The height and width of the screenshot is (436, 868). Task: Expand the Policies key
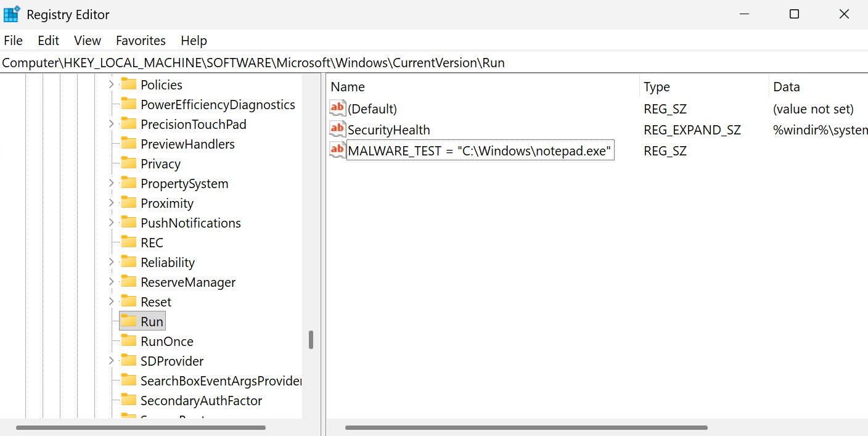pos(112,84)
